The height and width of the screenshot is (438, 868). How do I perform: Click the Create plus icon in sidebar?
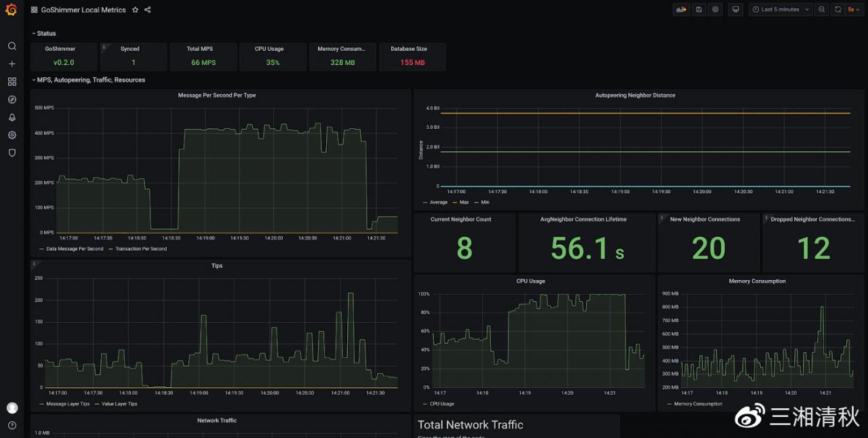click(x=12, y=64)
